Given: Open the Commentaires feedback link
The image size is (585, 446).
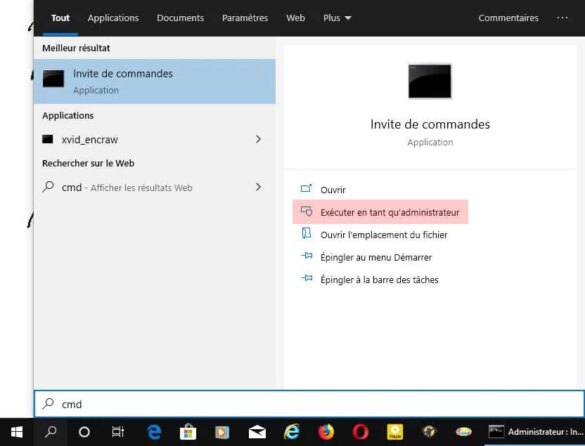Looking at the screenshot, I should pos(509,18).
